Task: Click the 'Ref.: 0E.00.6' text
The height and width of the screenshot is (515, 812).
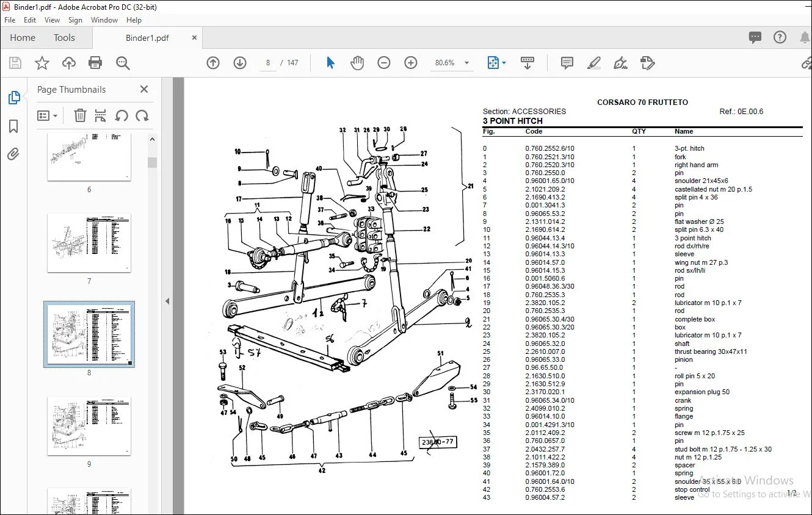Action: tap(741, 112)
